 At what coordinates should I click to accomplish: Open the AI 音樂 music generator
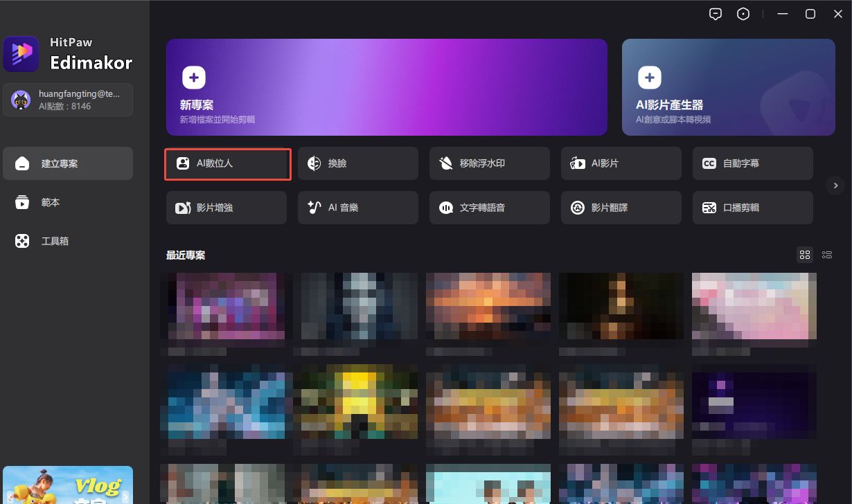click(357, 208)
